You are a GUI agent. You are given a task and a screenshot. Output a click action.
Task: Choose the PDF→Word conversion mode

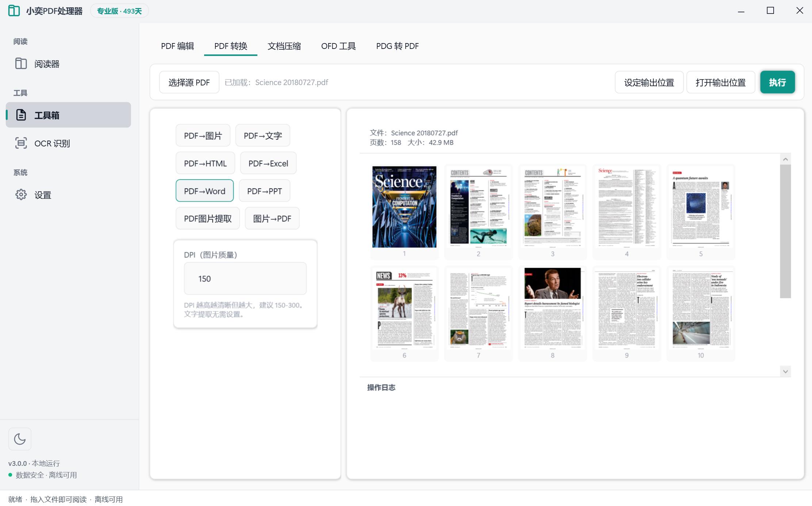click(x=204, y=191)
